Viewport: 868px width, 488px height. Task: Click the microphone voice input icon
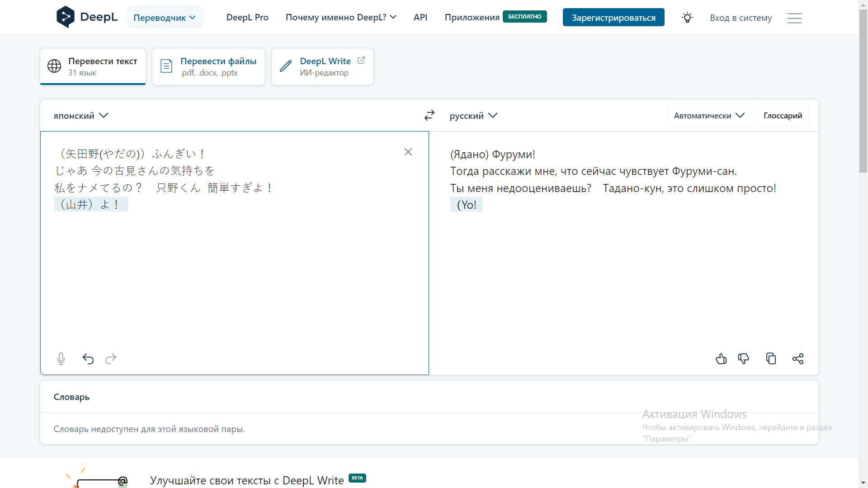(61, 359)
